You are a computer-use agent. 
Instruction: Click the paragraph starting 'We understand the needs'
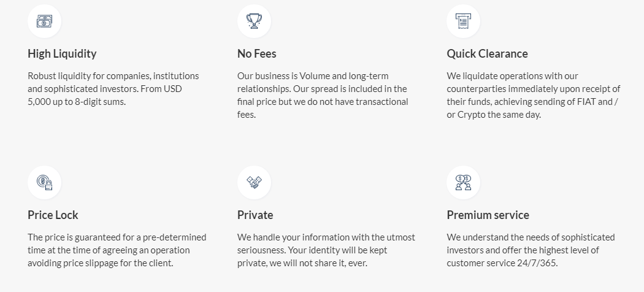[531, 250]
